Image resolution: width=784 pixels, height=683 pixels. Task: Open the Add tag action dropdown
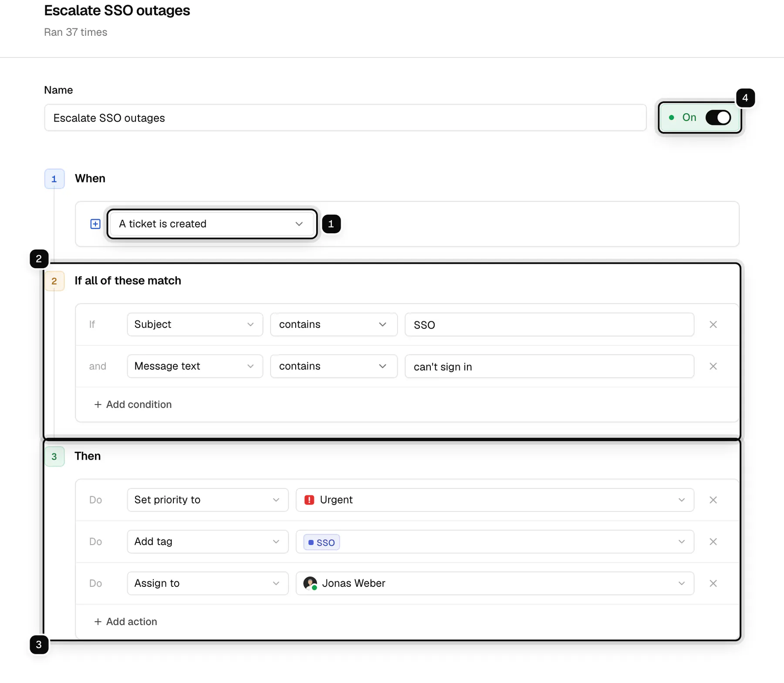pos(208,542)
